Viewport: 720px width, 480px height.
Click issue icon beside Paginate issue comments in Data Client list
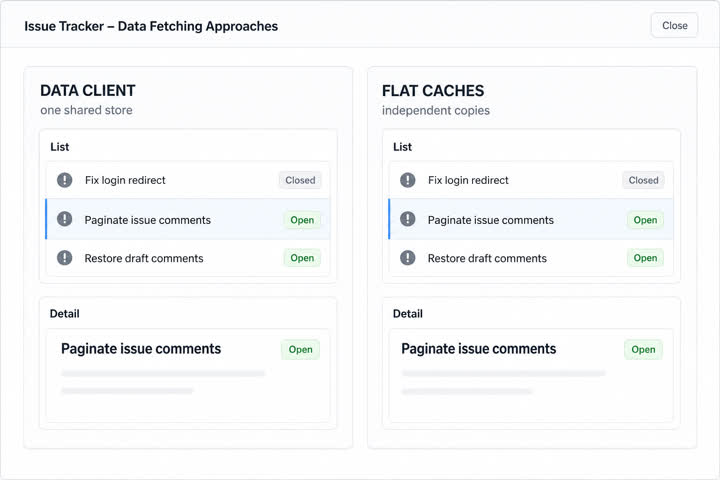coord(64,219)
